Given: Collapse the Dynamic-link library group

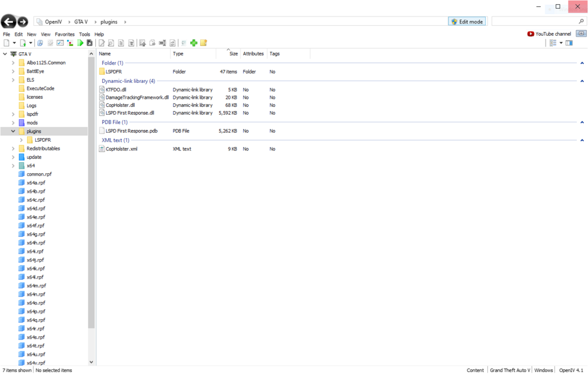Looking at the screenshot, I should [x=582, y=81].
